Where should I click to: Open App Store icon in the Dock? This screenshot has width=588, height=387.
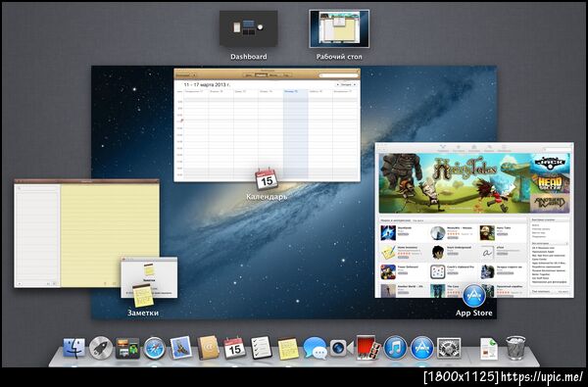[421, 348]
